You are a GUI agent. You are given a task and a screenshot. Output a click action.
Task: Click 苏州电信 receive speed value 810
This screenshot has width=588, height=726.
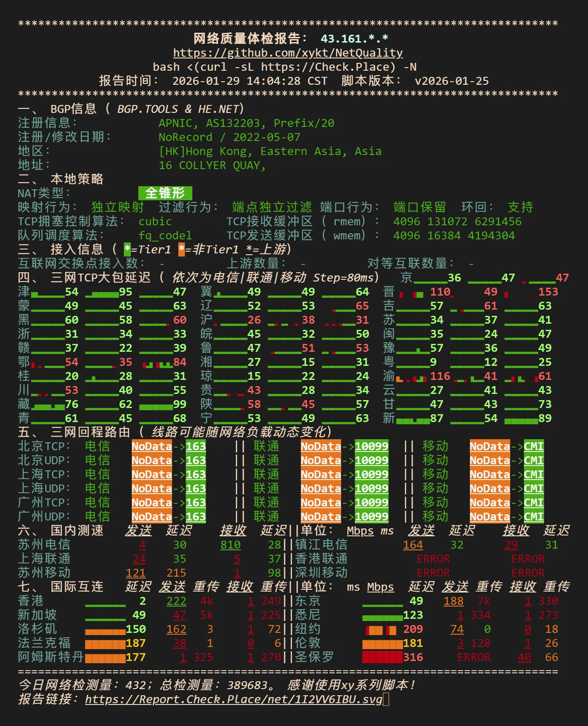click(x=230, y=545)
